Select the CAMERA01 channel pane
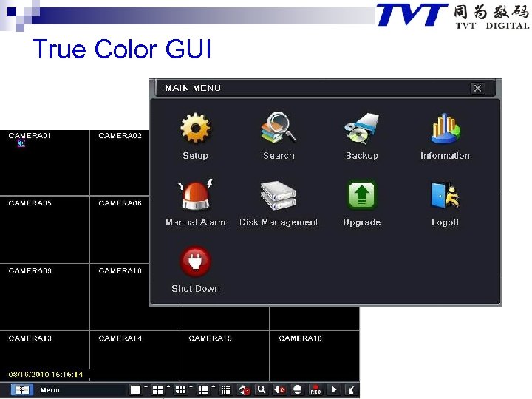The image size is (532, 399). click(x=44, y=162)
